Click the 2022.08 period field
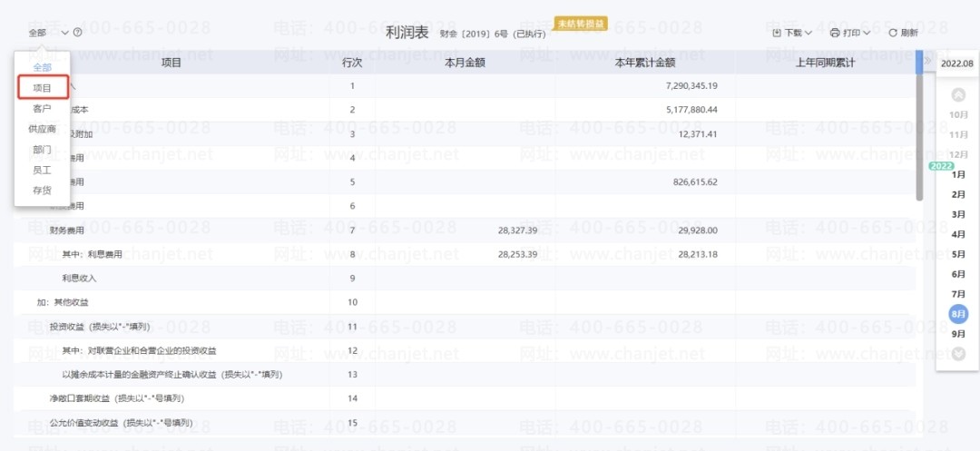Viewport: 980px width, 451px height. click(x=957, y=64)
